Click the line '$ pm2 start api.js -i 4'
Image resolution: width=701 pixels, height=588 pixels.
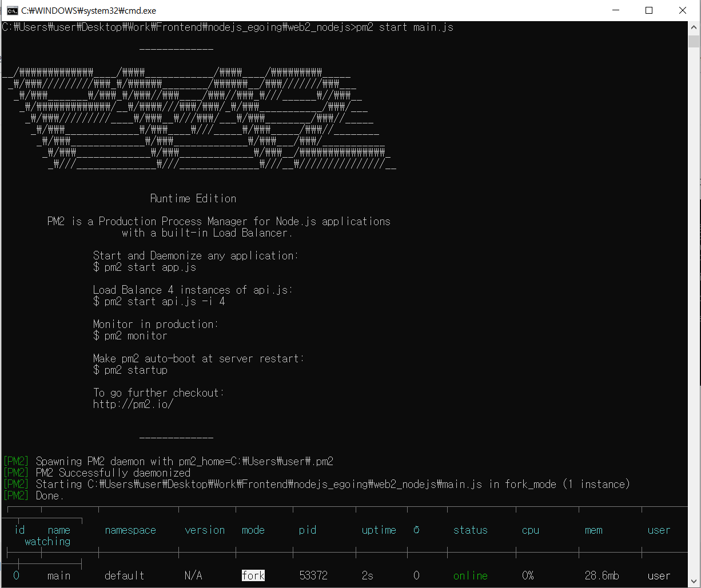pos(159,301)
